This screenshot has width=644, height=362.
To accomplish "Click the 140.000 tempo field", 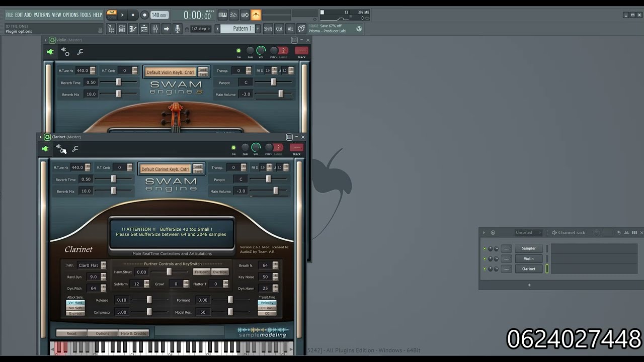I will click(x=159, y=15).
